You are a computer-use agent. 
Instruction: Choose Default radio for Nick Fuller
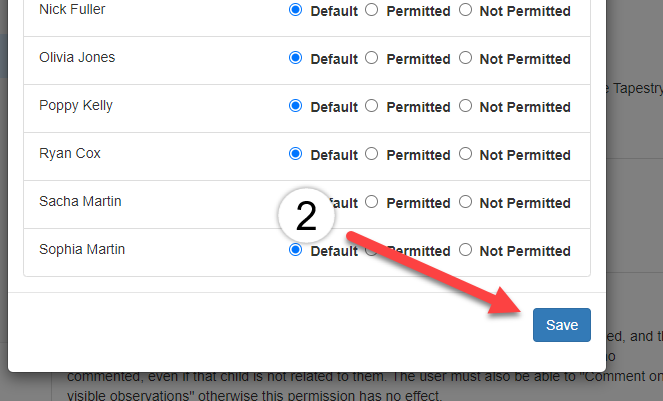pyautogui.click(x=296, y=9)
